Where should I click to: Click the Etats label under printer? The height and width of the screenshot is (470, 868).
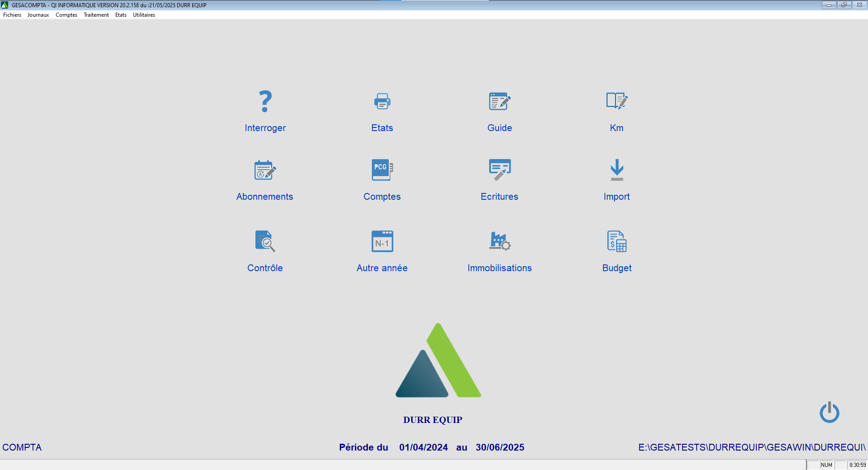[382, 128]
